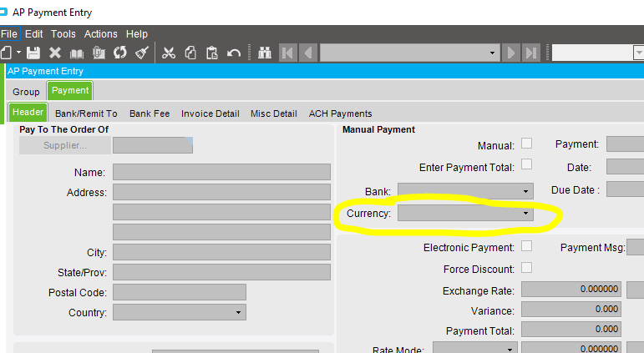Click the Payment Msg field
The width and height of the screenshot is (644, 353).
636,248
